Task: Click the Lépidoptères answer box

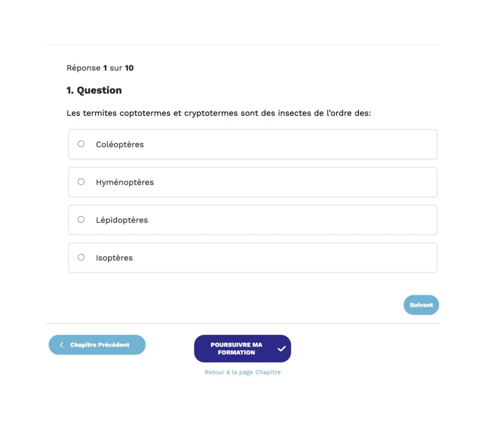Action: (252, 220)
